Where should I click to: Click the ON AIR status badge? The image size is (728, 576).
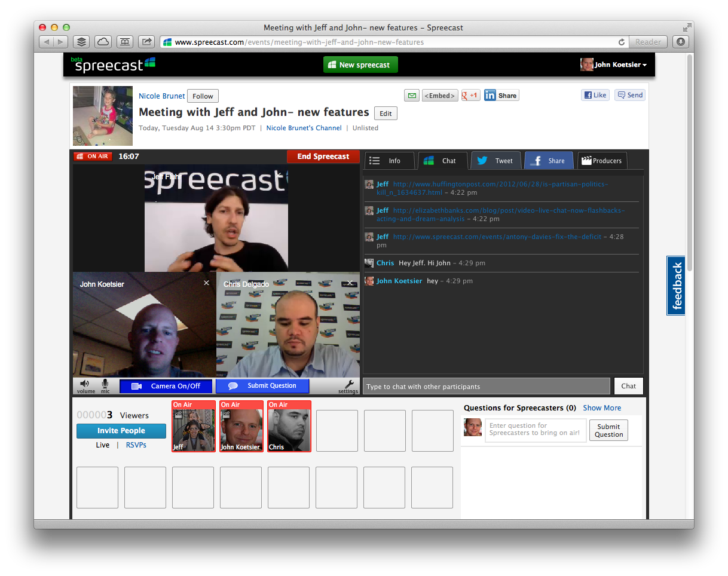pyautogui.click(x=93, y=157)
